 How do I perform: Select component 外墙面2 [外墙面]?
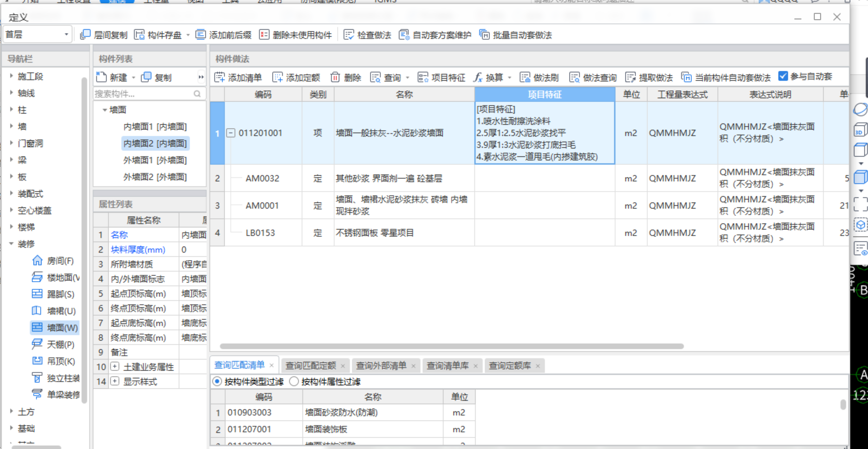pyautogui.click(x=155, y=177)
